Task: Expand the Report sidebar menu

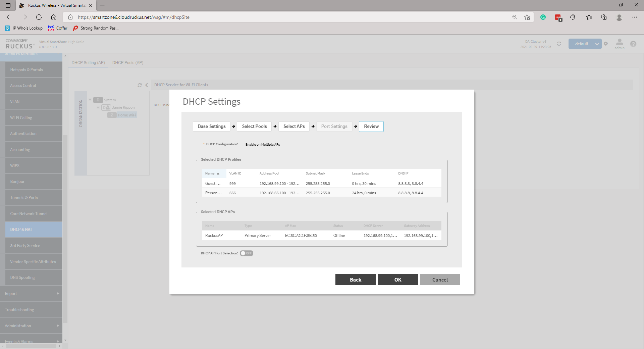Action: (x=31, y=294)
